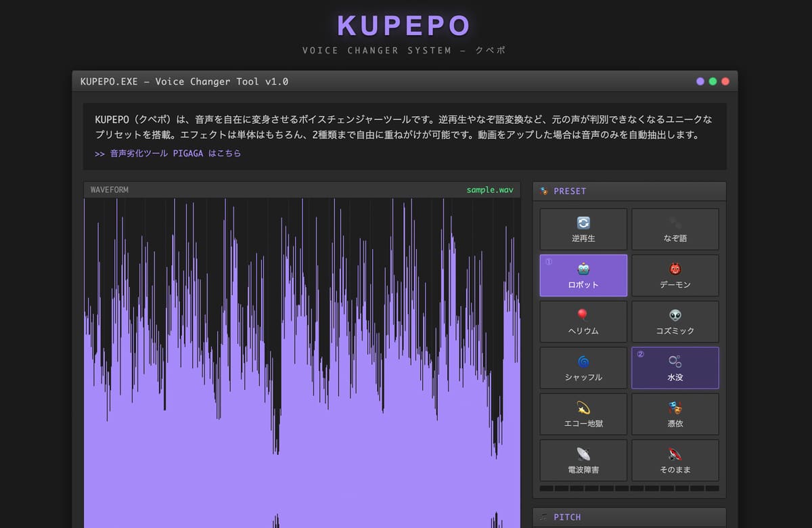
Task: Click the red window control dot
Action: pyautogui.click(x=725, y=81)
